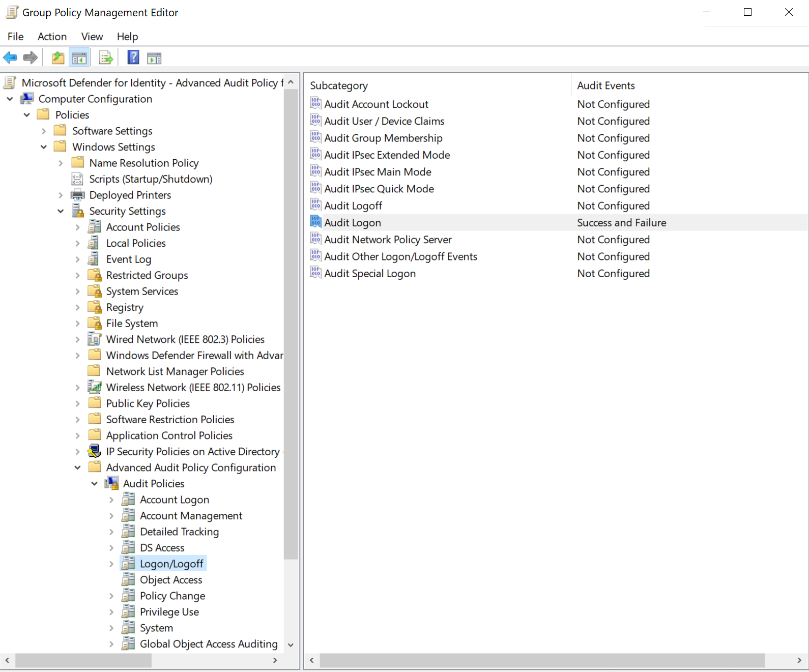Click the Export List toolbar icon

tap(106, 58)
